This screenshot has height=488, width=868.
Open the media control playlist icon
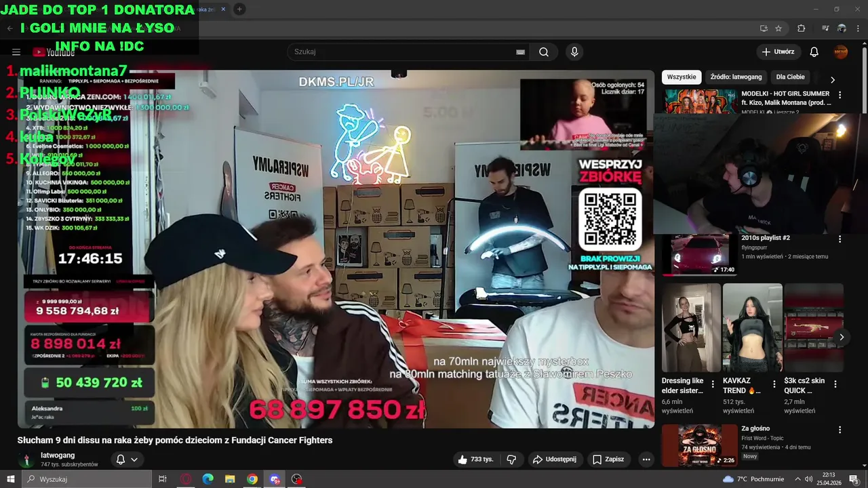825,28
